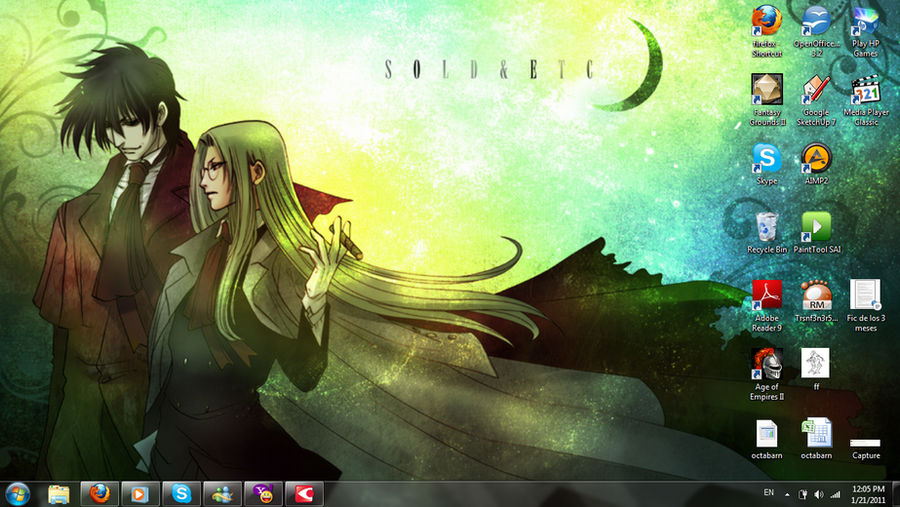Open the volume speaker tray icon
This screenshot has height=507, width=900.
coord(819,494)
